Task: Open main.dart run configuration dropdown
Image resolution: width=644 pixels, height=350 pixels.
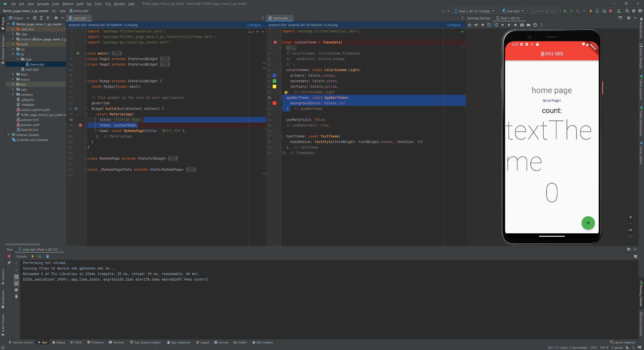Action: (x=513, y=11)
